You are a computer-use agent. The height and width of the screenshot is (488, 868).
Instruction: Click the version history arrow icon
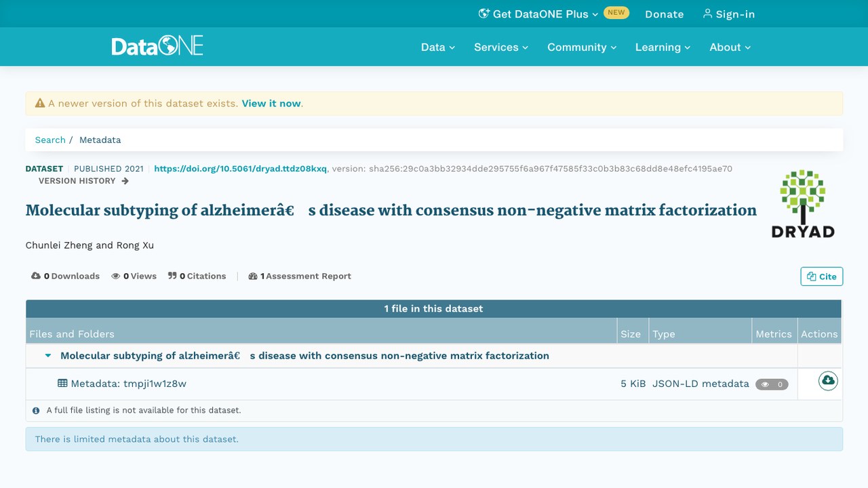coord(125,181)
